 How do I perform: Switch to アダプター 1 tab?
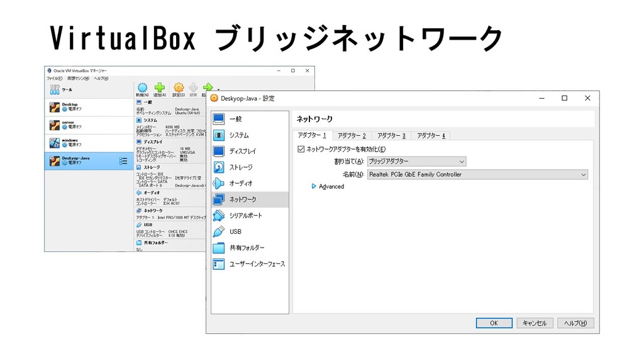(312, 135)
